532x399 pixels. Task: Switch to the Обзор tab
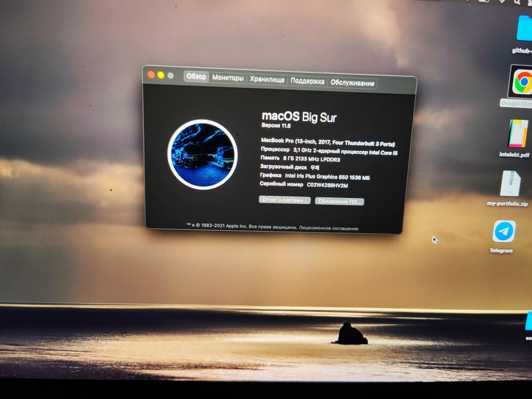(196, 77)
